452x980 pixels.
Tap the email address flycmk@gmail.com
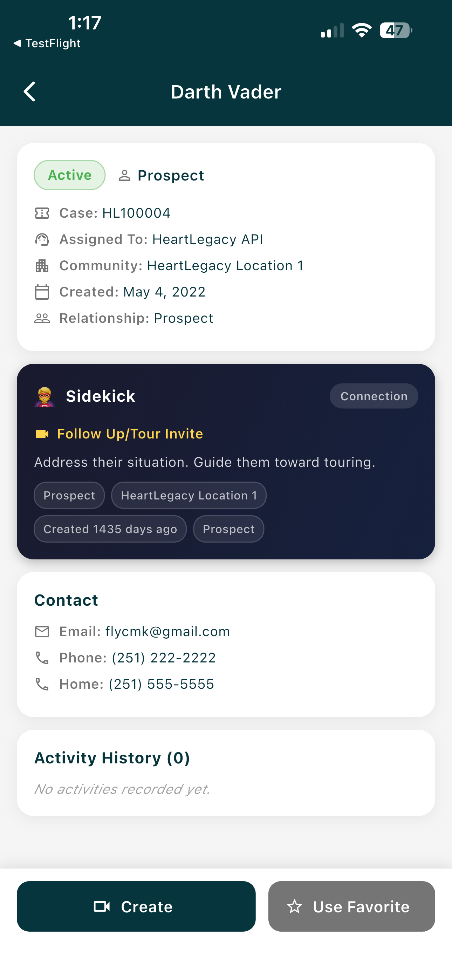[x=167, y=632]
